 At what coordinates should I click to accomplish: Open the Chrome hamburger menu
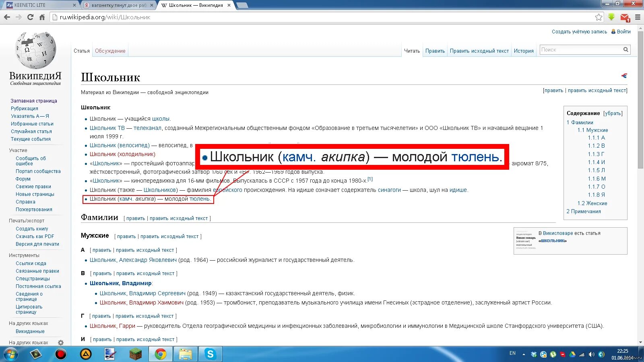638,17
